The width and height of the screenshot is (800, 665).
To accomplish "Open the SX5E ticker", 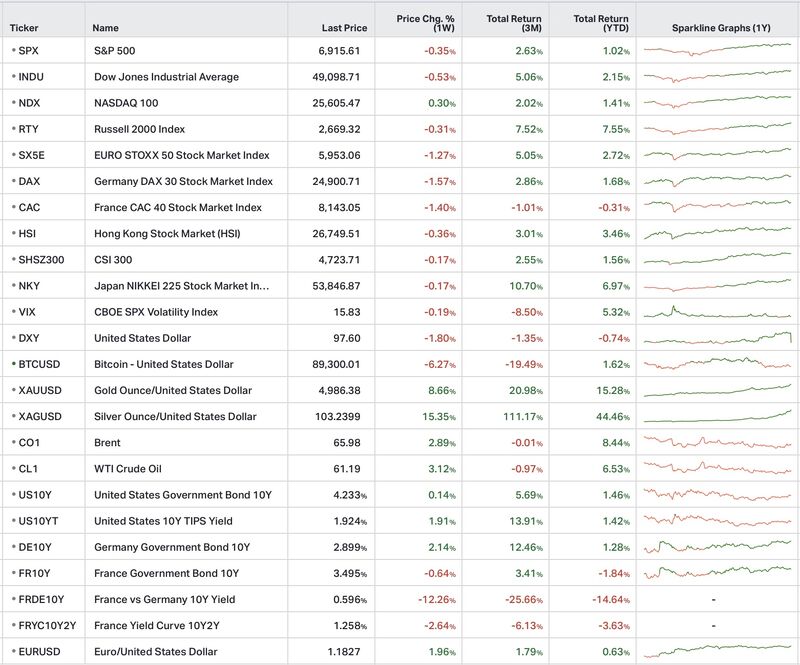I will pos(32,155).
